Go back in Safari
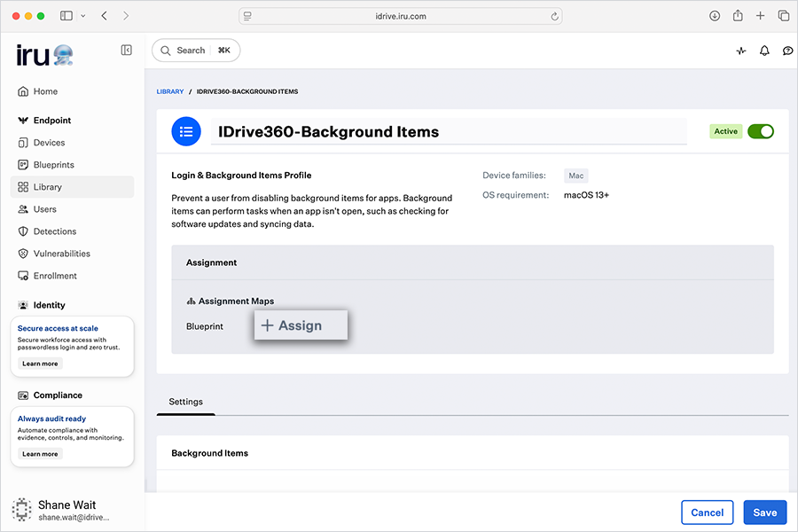 pyautogui.click(x=105, y=16)
